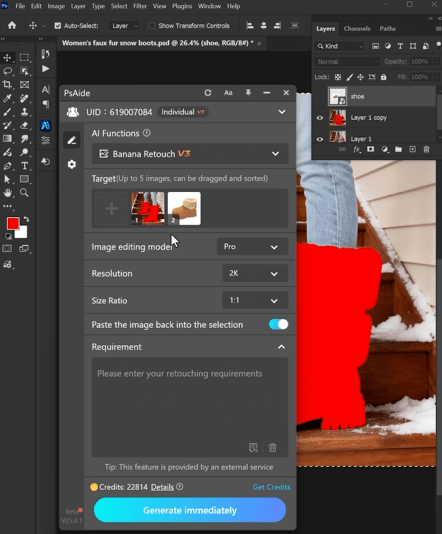
Task: Pin the PsAide panel
Action: click(x=248, y=93)
